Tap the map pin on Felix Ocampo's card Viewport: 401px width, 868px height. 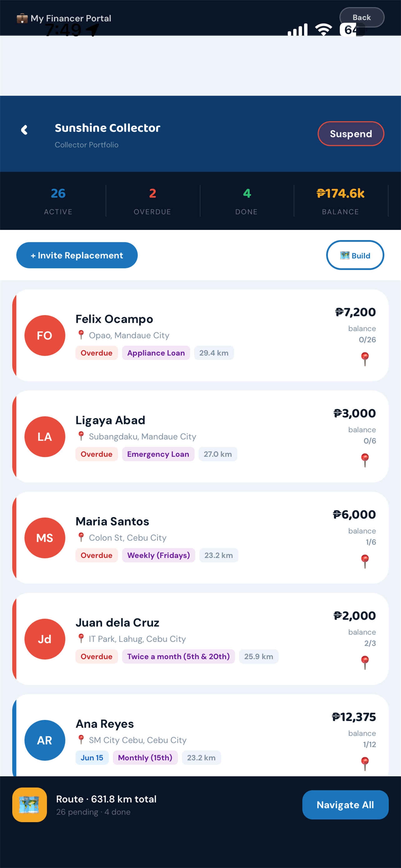tap(365, 359)
